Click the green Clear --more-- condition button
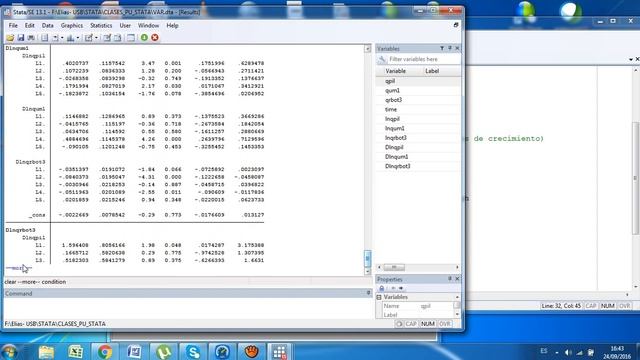The height and width of the screenshot is (360, 640). tap(144, 38)
